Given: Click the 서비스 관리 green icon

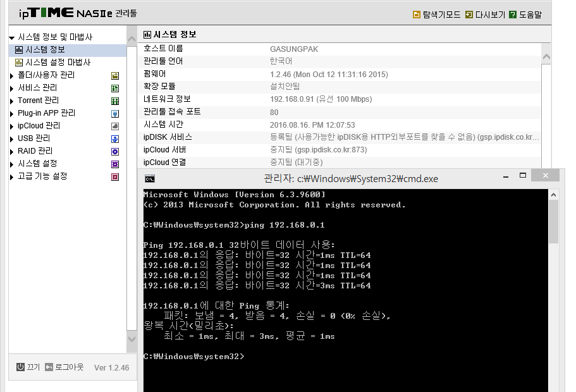Looking at the screenshot, I should 115,89.
